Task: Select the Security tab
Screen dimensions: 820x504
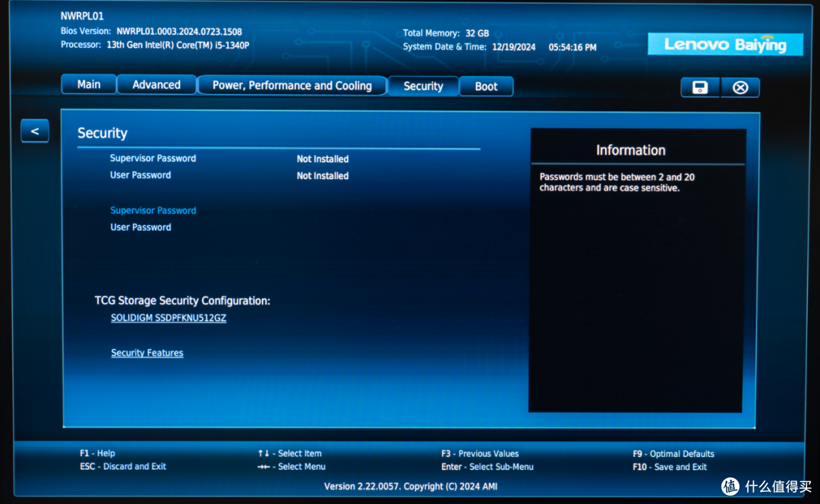Action: point(423,87)
